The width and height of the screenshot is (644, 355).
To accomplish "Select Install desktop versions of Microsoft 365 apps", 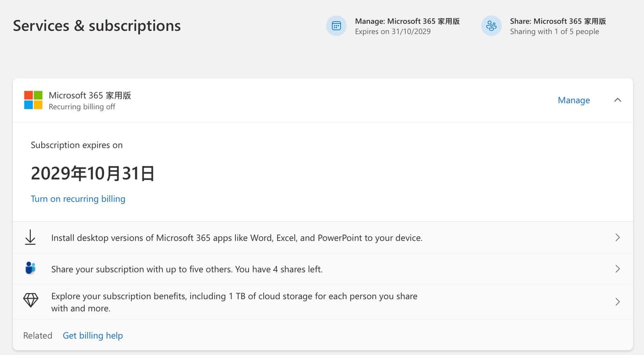I will pyautogui.click(x=237, y=238).
